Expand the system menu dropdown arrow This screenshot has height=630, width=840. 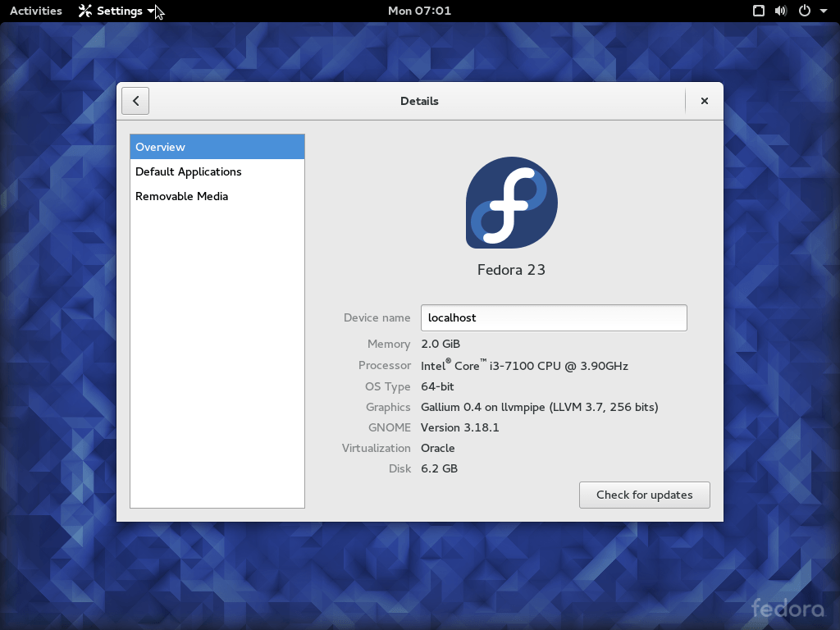pos(824,11)
